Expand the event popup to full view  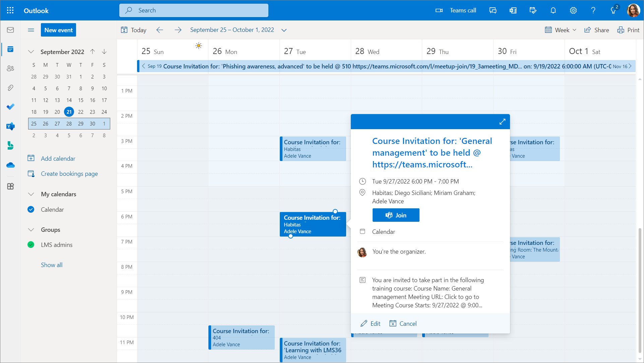click(x=502, y=122)
